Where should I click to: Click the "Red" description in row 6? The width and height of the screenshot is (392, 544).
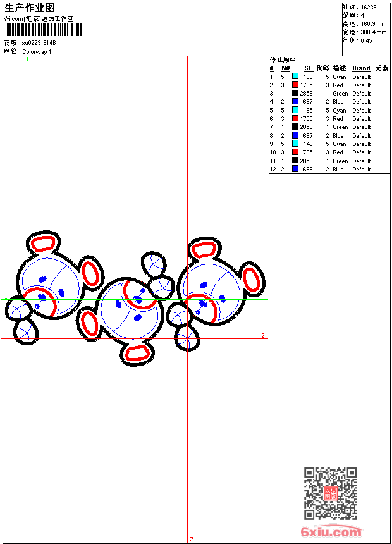click(338, 119)
